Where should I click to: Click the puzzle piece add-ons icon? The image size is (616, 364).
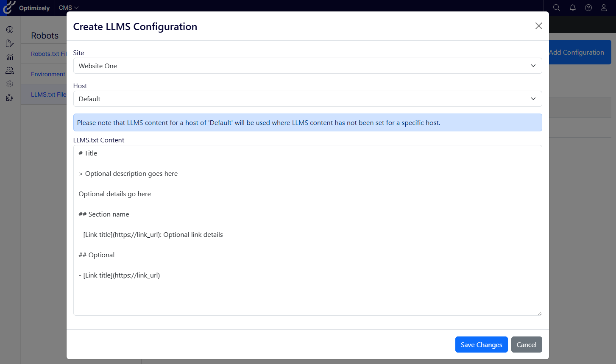pos(10,97)
